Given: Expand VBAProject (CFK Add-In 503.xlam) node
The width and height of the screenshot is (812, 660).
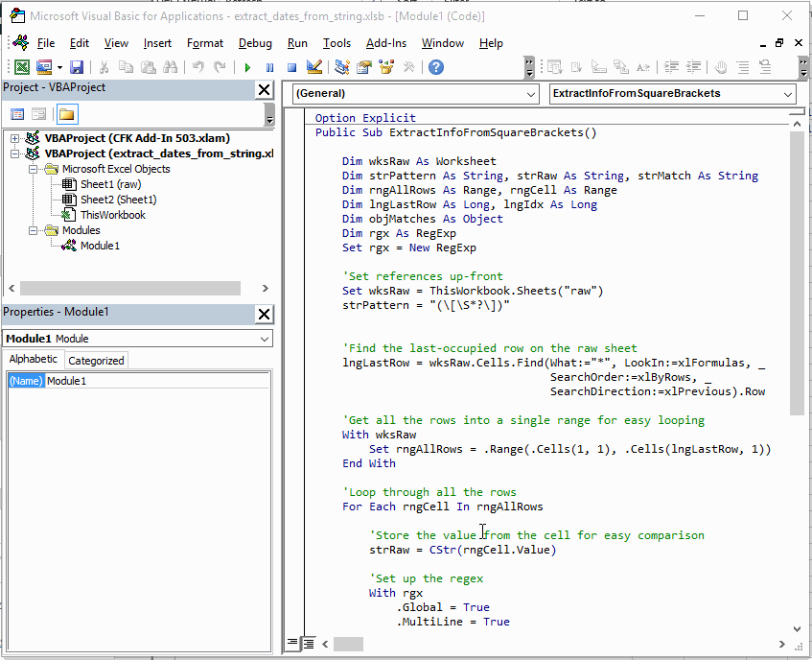Looking at the screenshot, I should (14, 138).
